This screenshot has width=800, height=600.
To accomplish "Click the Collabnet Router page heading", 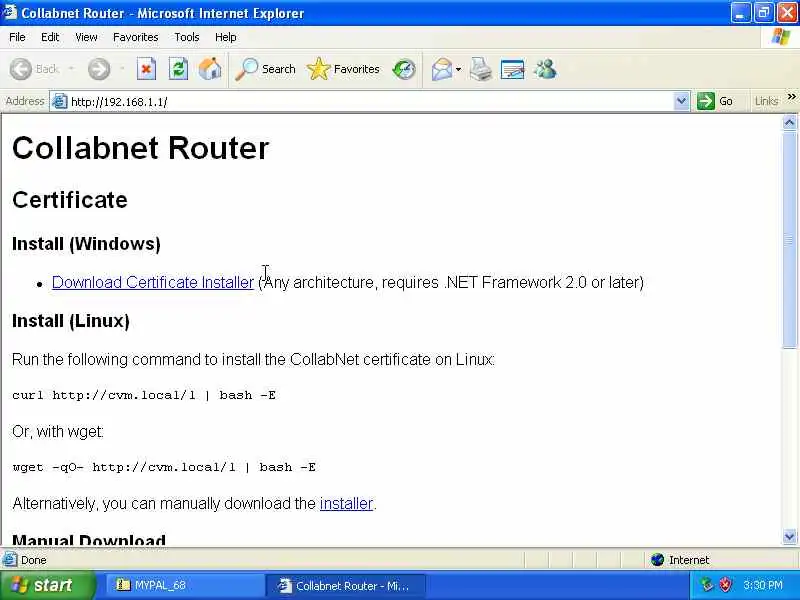I will point(140,148).
